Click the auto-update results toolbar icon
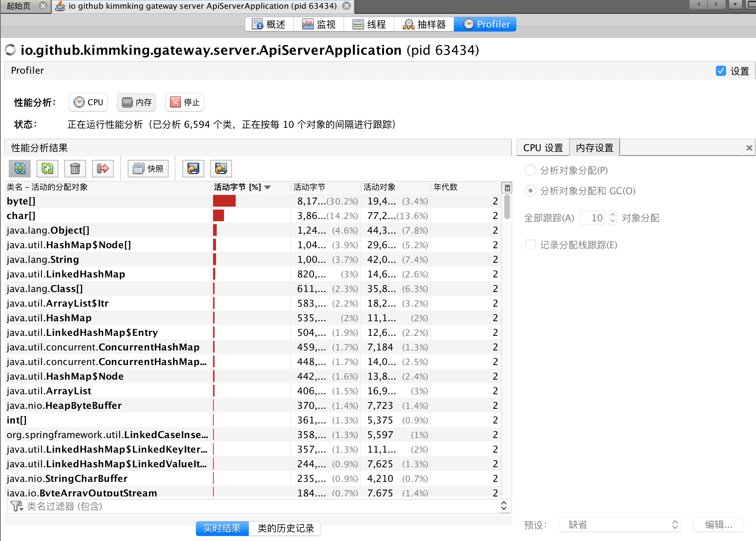756x541 pixels. pos(20,169)
